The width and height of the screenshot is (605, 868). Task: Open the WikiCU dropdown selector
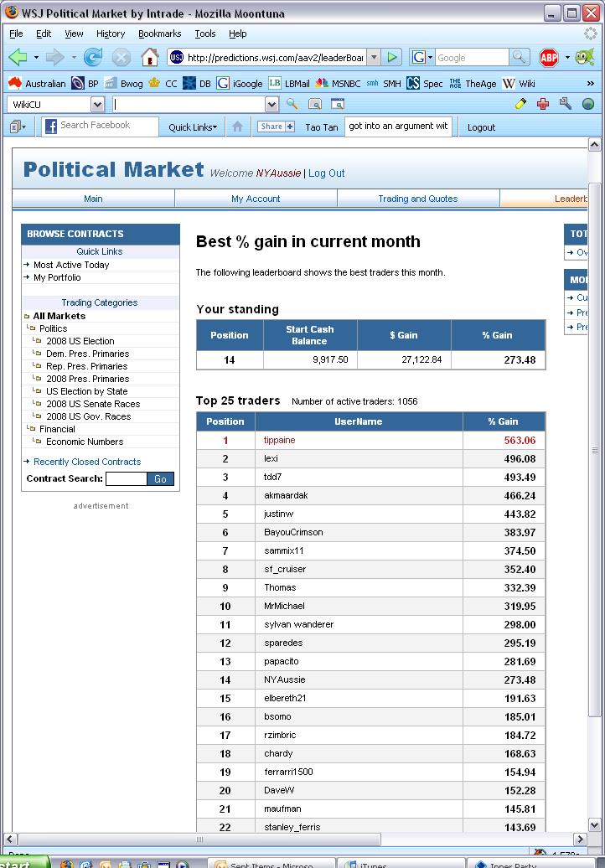coord(97,105)
